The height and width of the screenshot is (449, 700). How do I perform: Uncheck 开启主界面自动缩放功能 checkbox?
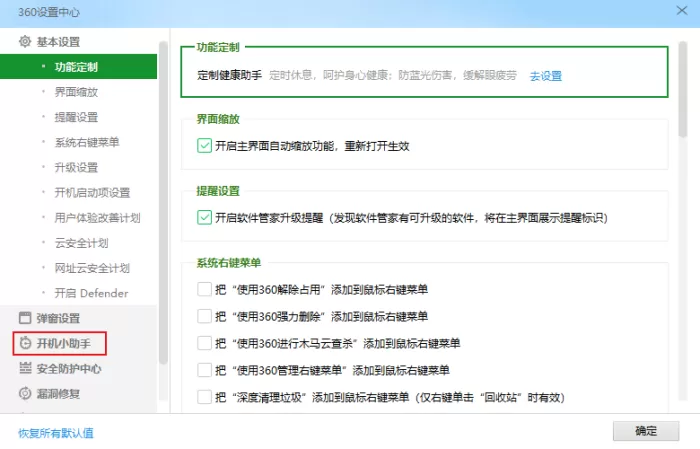click(x=204, y=146)
